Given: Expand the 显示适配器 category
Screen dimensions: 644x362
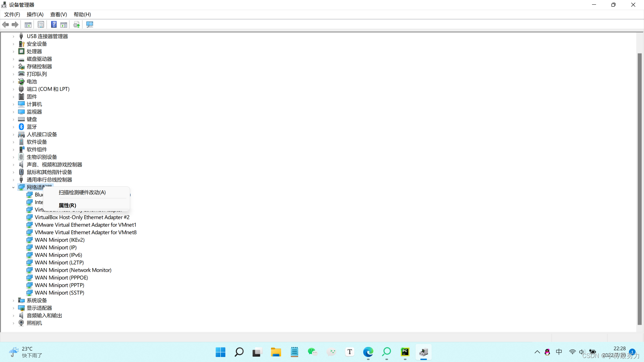Looking at the screenshot, I should (x=13, y=308).
